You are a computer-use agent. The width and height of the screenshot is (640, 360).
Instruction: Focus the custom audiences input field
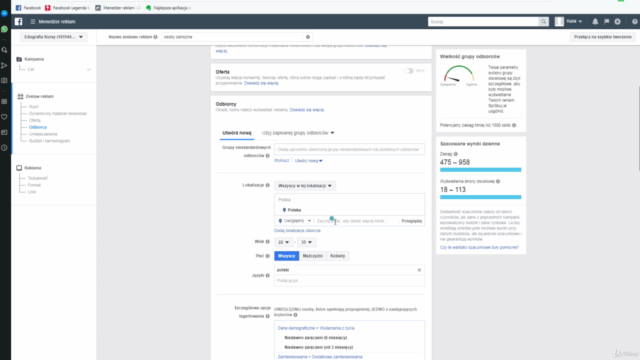(349, 149)
